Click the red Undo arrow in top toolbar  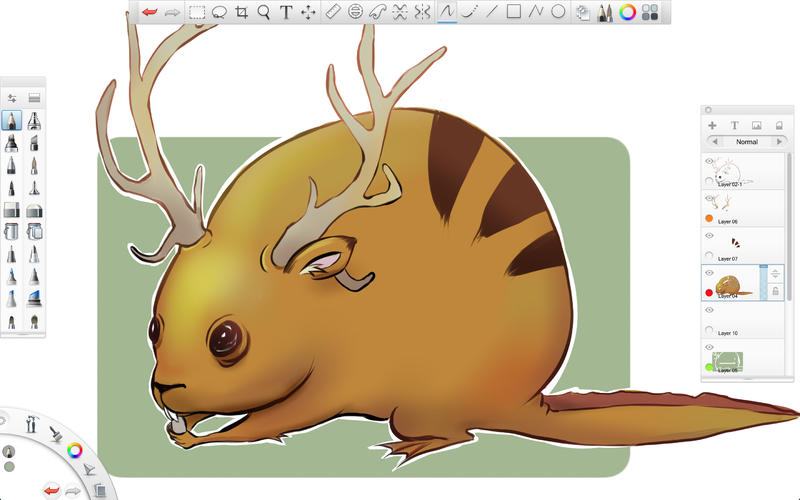click(150, 12)
